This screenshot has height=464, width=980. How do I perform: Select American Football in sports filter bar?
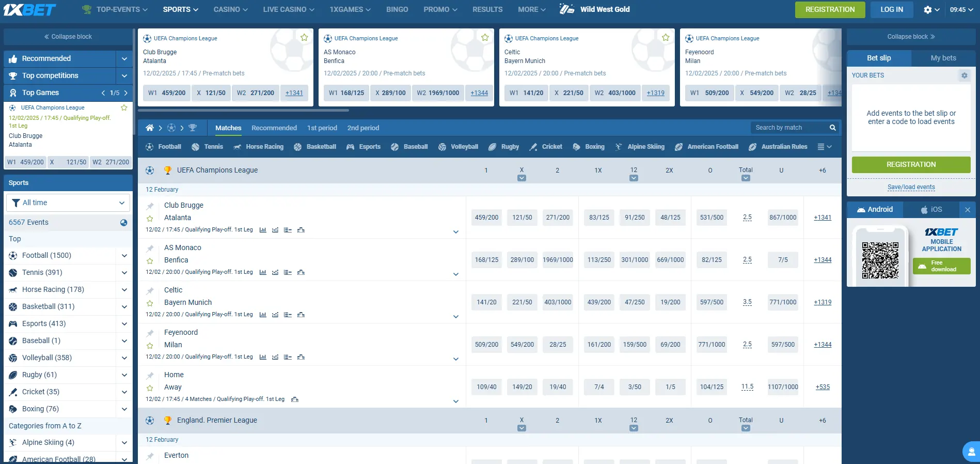(x=707, y=147)
